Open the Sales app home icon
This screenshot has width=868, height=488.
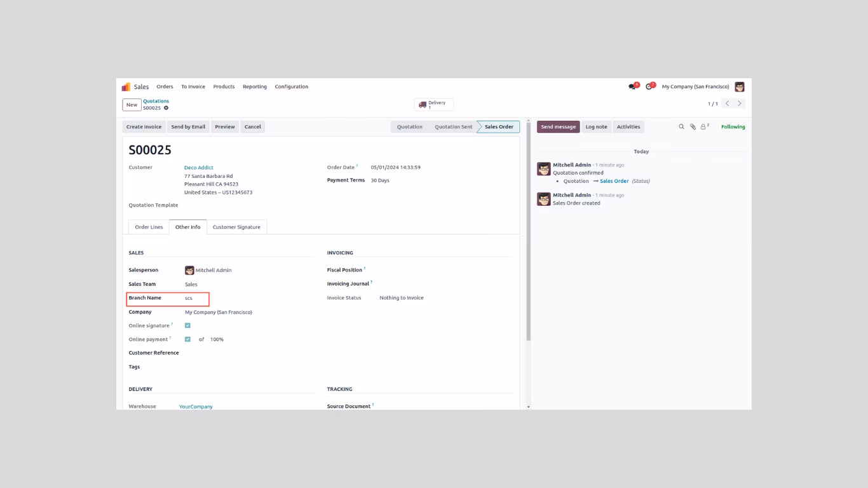pos(126,86)
